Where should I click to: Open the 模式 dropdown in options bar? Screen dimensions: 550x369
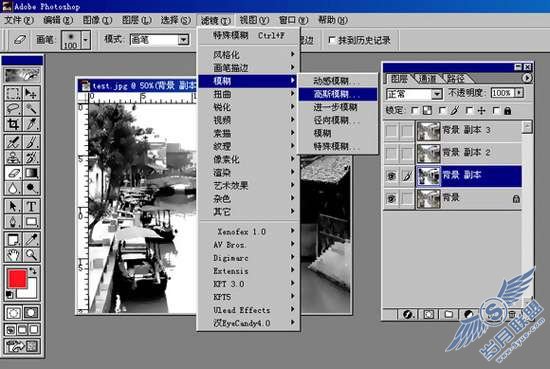pyautogui.click(x=183, y=40)
